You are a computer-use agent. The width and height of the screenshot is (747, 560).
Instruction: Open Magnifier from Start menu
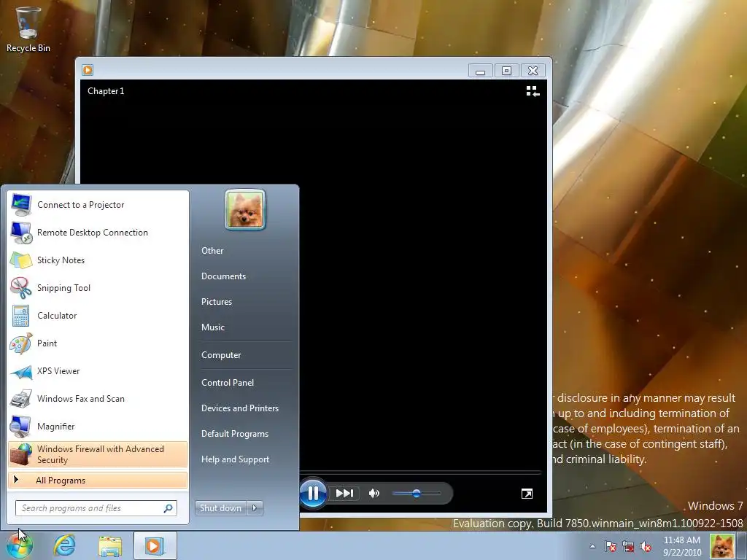coord(98,426)
